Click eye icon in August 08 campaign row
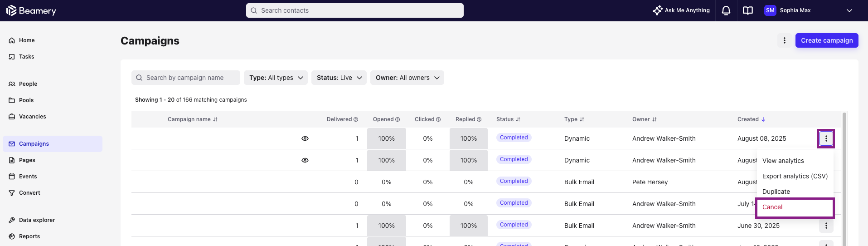The width and height of the screenshot is (868, 246). coord(305,138)
